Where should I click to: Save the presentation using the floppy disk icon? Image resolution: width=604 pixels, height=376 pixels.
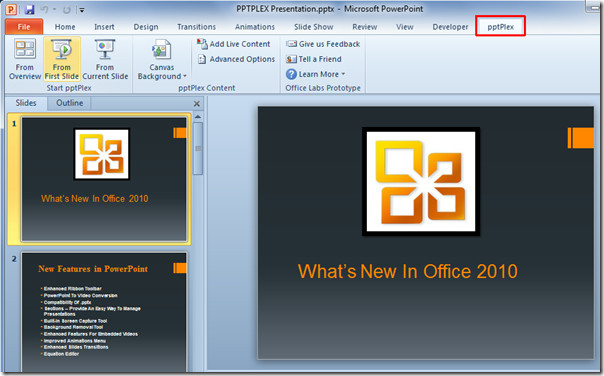[x=29, y=9]
